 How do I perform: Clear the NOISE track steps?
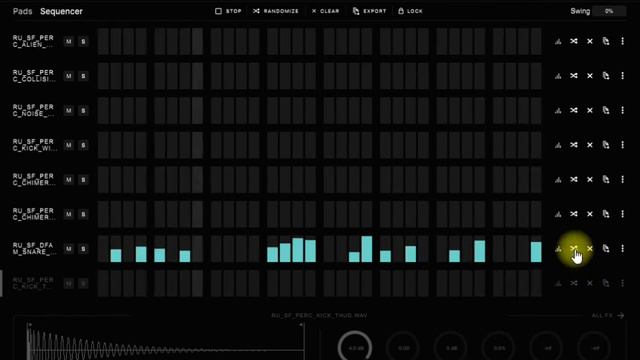point(590,111)
